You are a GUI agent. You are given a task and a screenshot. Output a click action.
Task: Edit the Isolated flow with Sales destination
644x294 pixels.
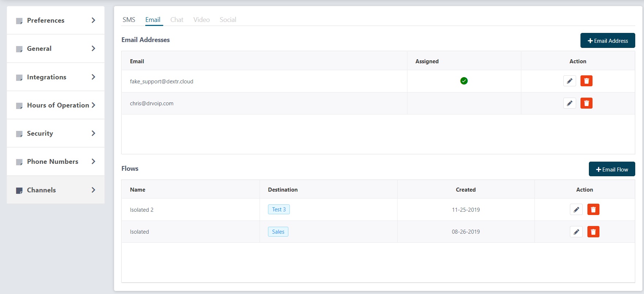(x=576, y=232)
